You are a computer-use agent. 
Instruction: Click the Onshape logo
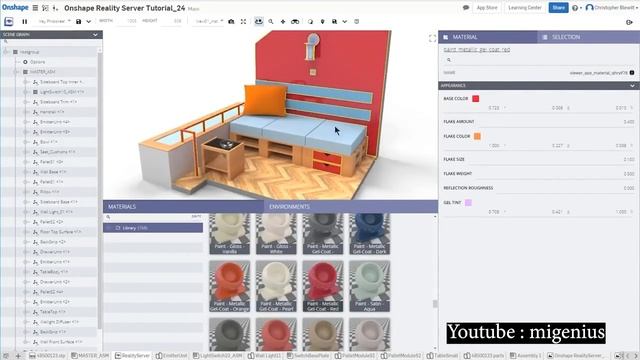[15, 7]
